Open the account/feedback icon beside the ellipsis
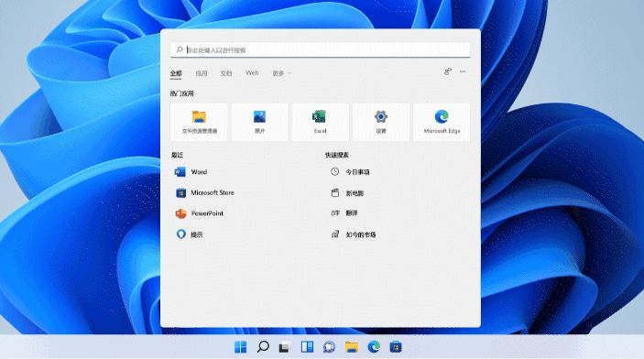This screenshot has width=644, height=359. pyautogui.click(x=448, y=71)
